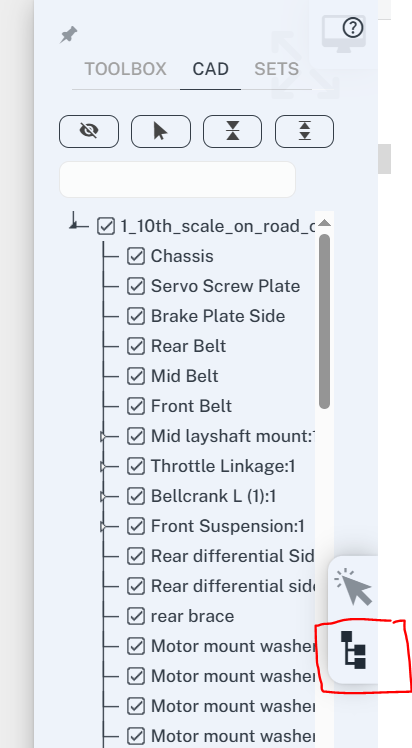The height and width of the screenshot is (748, 412).
Task: Expand the Mid layshaft mount node
Action: click(x=103, y=436)
